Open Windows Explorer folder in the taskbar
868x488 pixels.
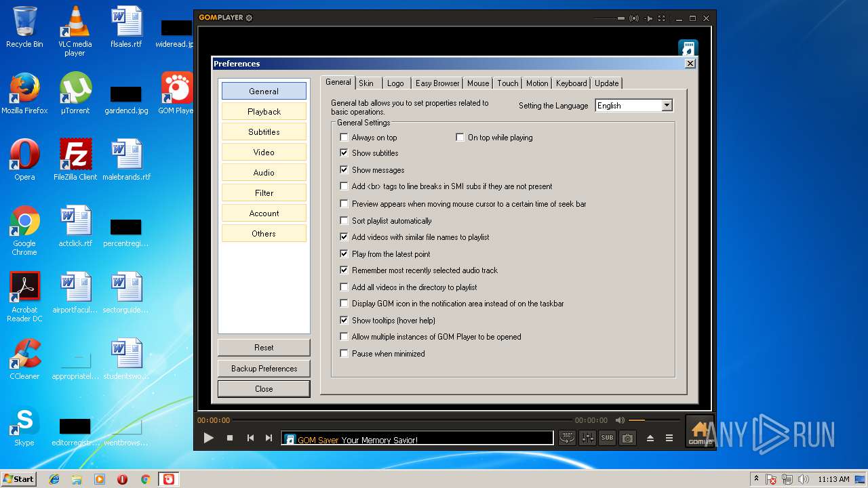pyautogui.click(x=77, y=479)
